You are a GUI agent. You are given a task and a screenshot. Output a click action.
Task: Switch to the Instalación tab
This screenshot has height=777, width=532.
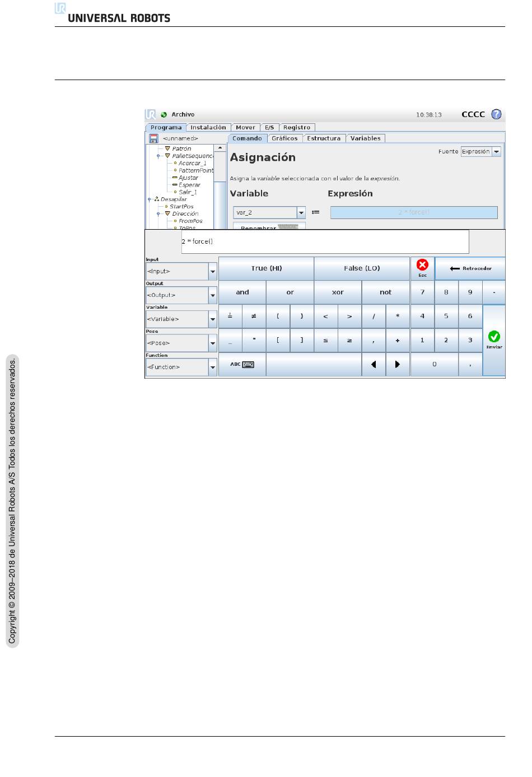coord(208,128)
